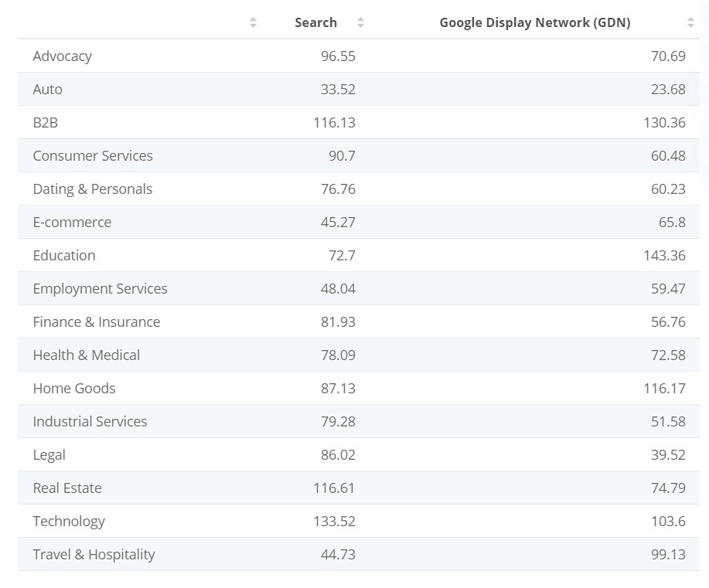
Task: Sort table by the Search column icon
Action: [x=360, y=22]
